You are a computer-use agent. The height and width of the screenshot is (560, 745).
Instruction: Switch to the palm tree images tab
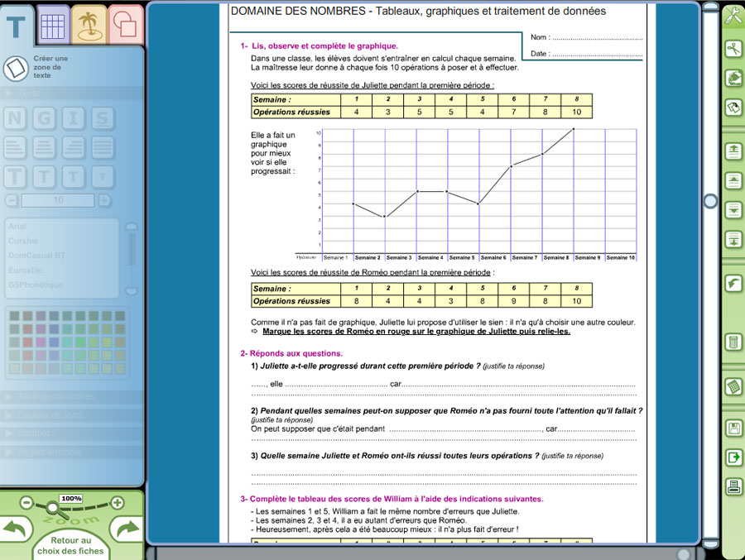click(x=89, y=25)
